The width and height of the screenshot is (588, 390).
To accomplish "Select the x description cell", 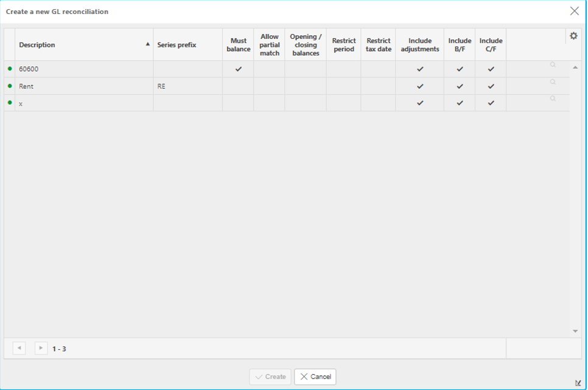I will click(x=84, y=103).
